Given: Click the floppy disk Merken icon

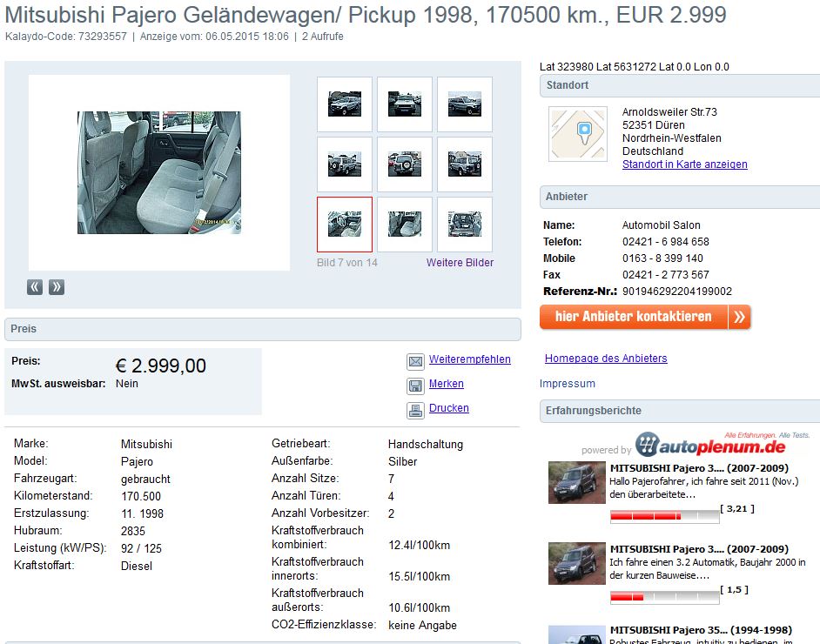Looking at the screenshot, I should pos(415,386).
